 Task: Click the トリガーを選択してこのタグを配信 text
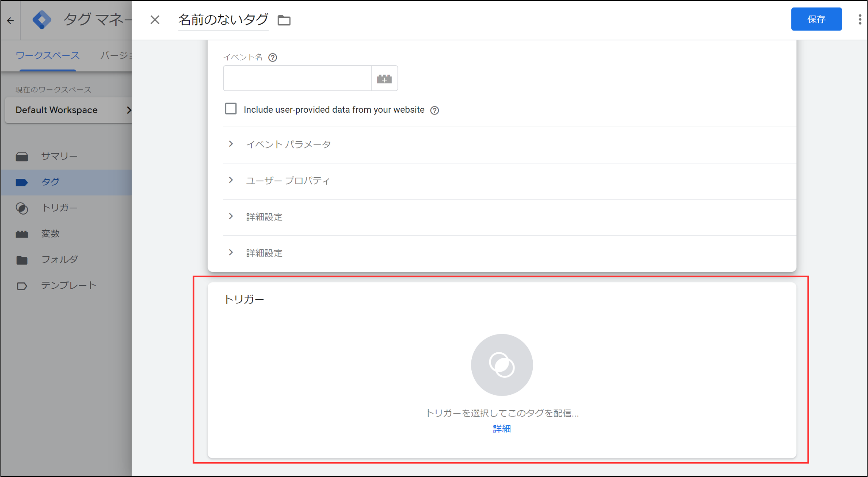[502, 413]
